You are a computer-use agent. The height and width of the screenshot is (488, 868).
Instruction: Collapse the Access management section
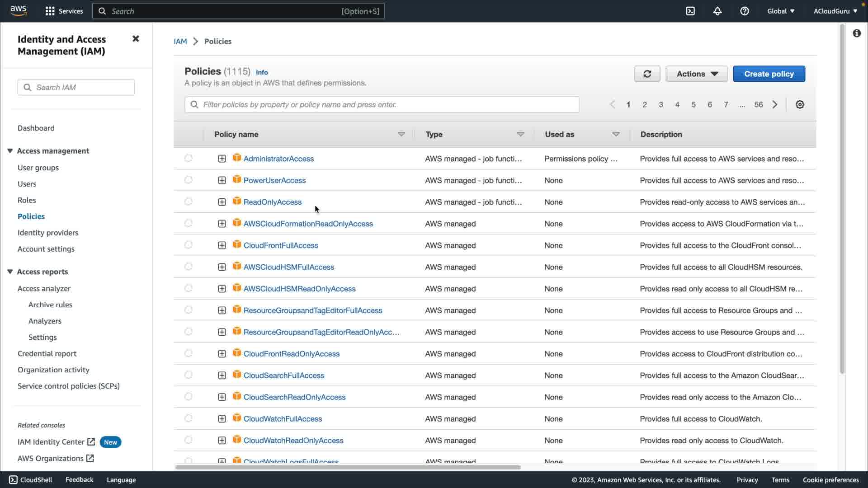(10, 151)
